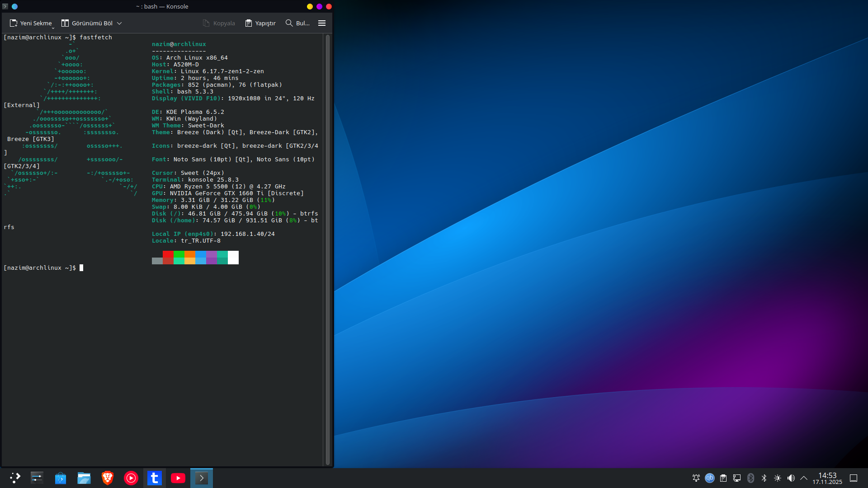Toggle Konsole's keep-above pin button
This screenshot has height=488, width=868.
[14, 6]
